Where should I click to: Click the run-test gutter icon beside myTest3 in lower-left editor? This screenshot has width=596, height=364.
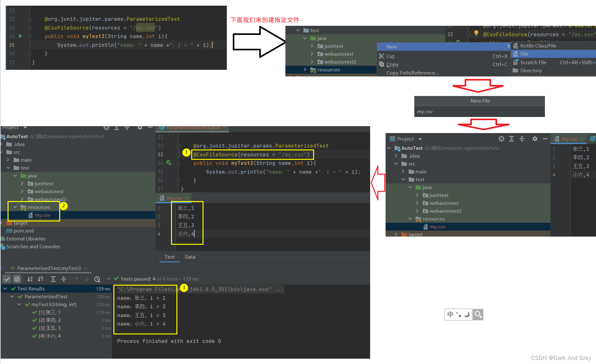point(169,163)
